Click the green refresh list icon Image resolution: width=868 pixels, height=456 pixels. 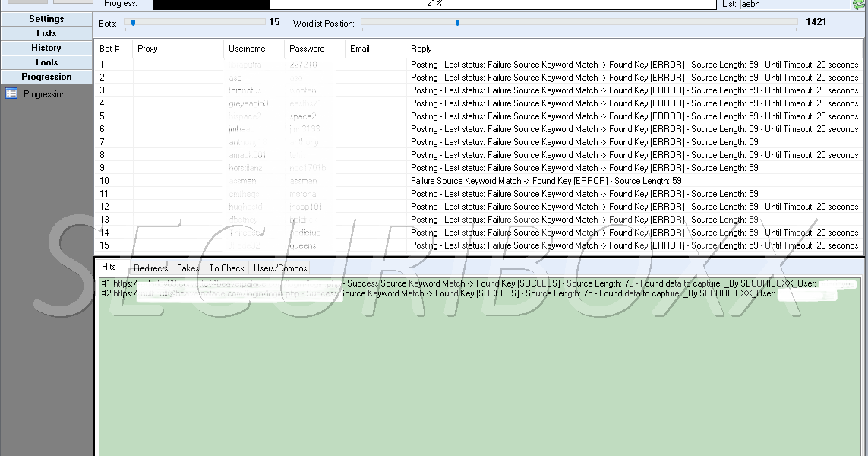pos(858,5)
